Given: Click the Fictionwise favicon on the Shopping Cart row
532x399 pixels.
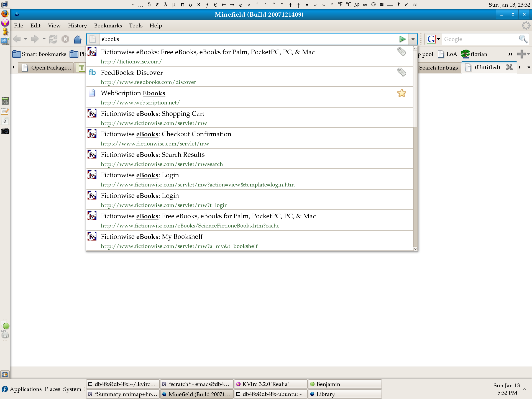Looking at the screenshot, I should click(x=92, y=113).
